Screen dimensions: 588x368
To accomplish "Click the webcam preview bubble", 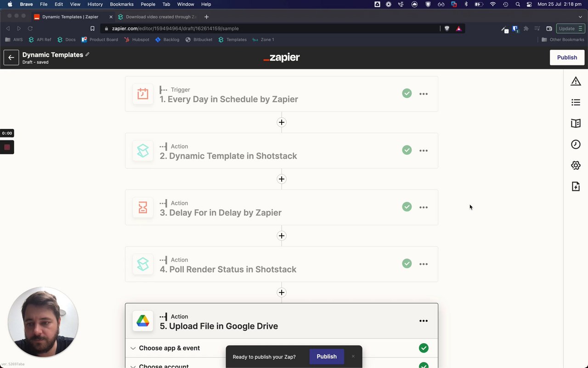I will pos(43,322).
